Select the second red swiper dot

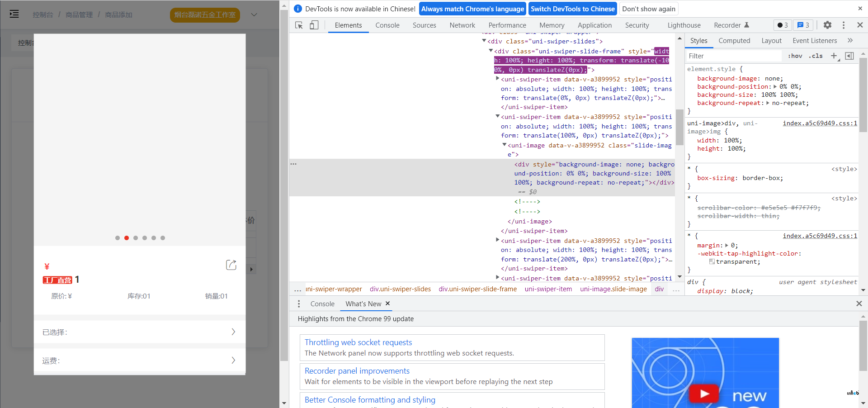coord(127,238)
